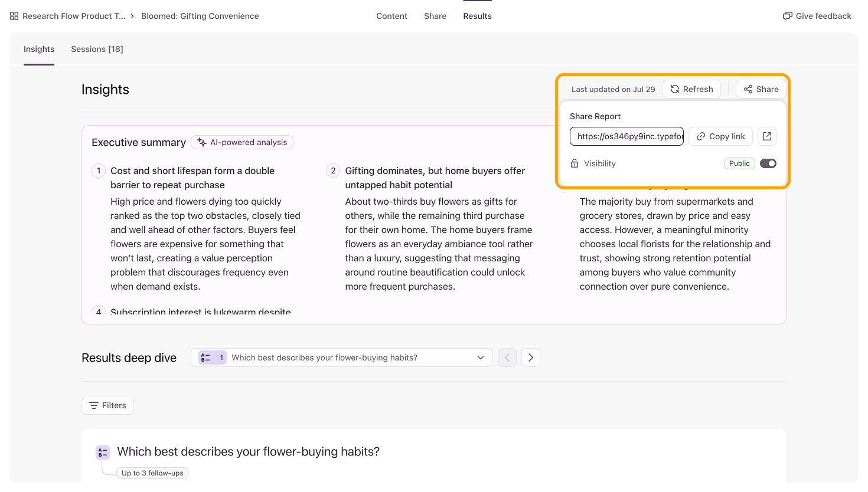Click insight 1 title about cost and lifespan
This screenshot has height=492, width=868.
click(192, 178)
